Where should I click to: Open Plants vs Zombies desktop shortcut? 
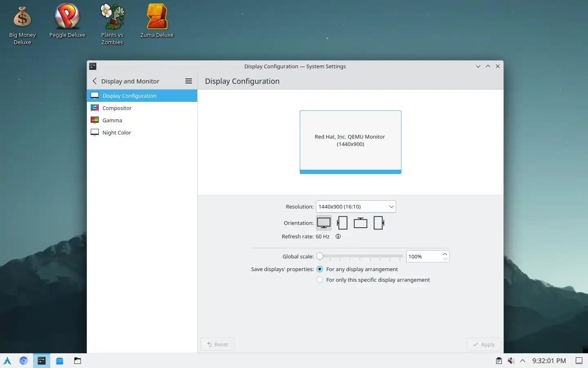click(112, 25)
